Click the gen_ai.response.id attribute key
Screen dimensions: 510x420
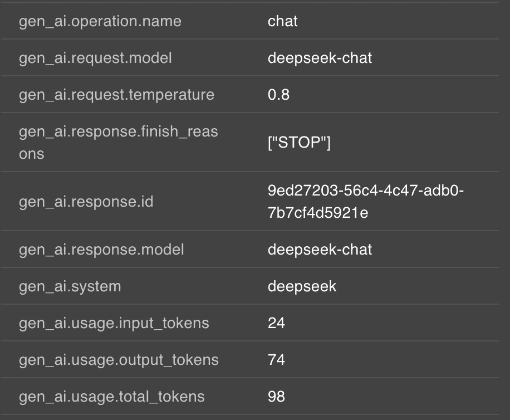[x=86, y=202]
